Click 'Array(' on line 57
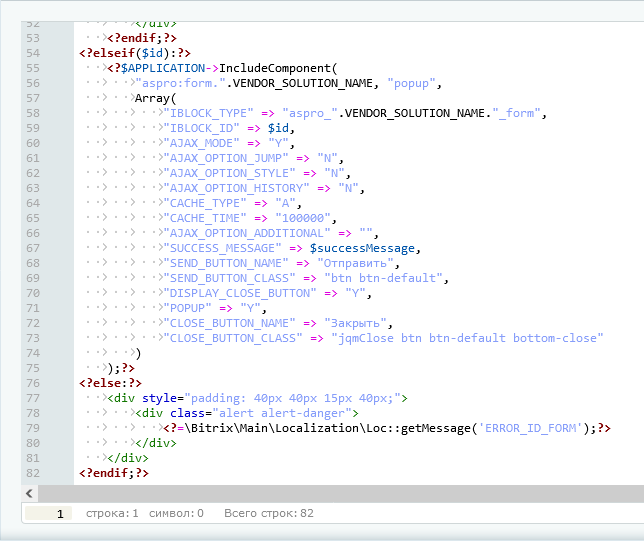Viewport: 644px width, 542px height. [156, 98]
